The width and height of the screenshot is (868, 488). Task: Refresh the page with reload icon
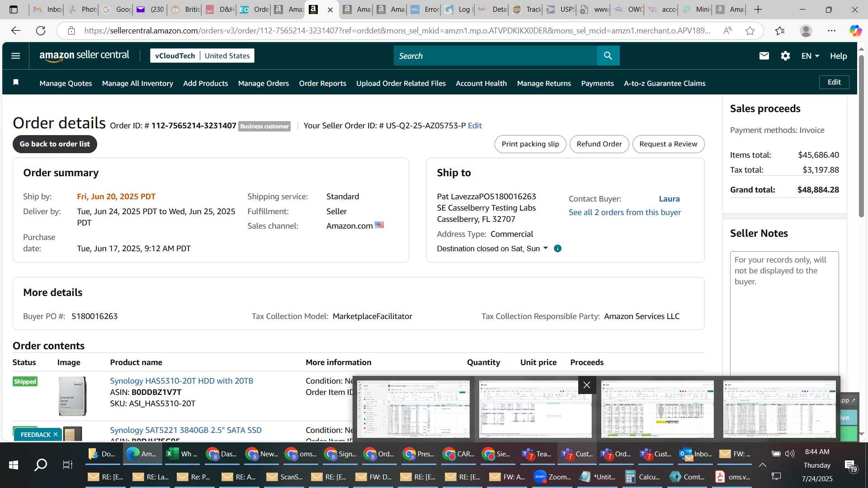click(41, 30)
